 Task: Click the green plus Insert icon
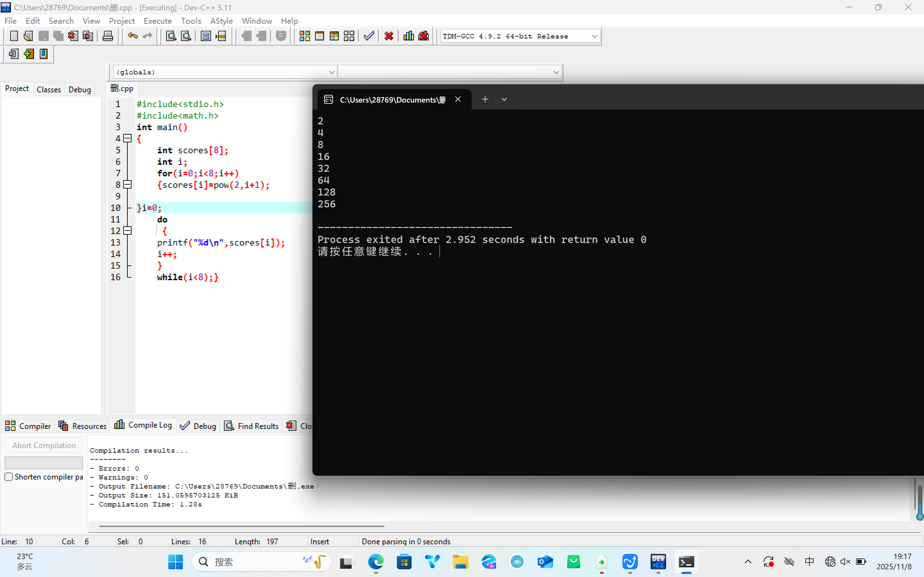tap(29, 54)
